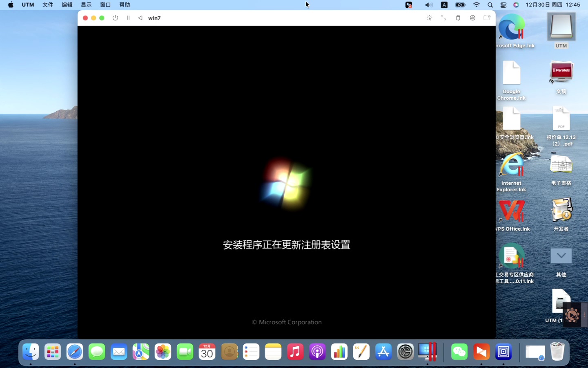Open volume control in menu bar
Image resolution: width=588 pixels, height=368 pixels.
coord(428,5)
